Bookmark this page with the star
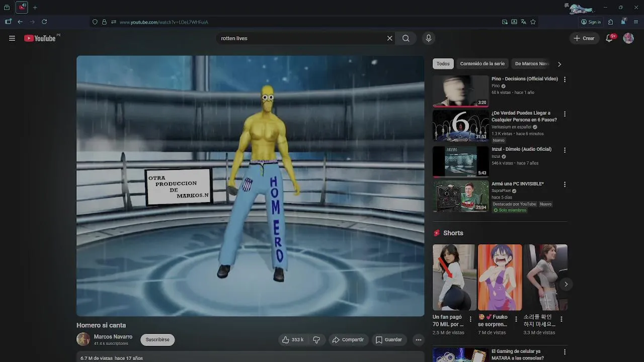Viewport: 644px width, 362px height. pyautogui.click(x=533, y=22)
